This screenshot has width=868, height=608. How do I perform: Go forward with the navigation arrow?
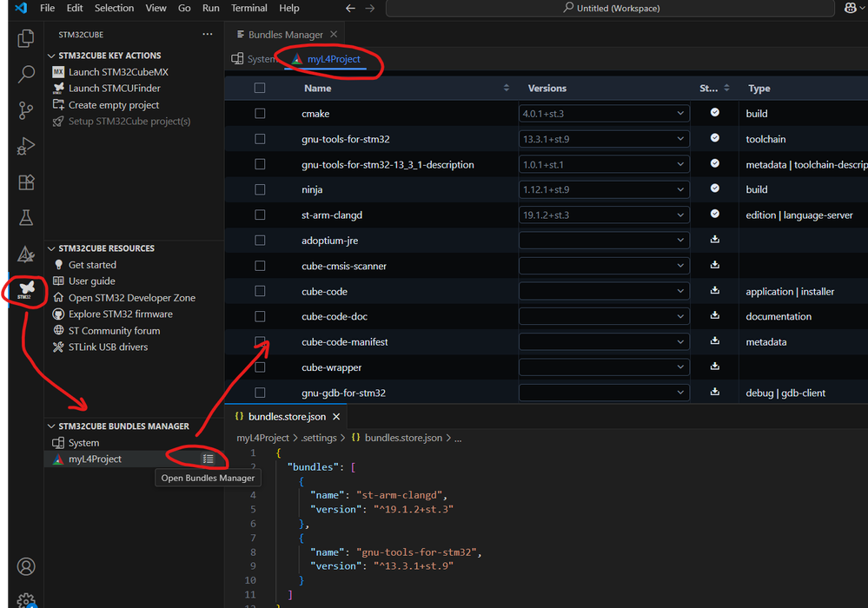370,9
